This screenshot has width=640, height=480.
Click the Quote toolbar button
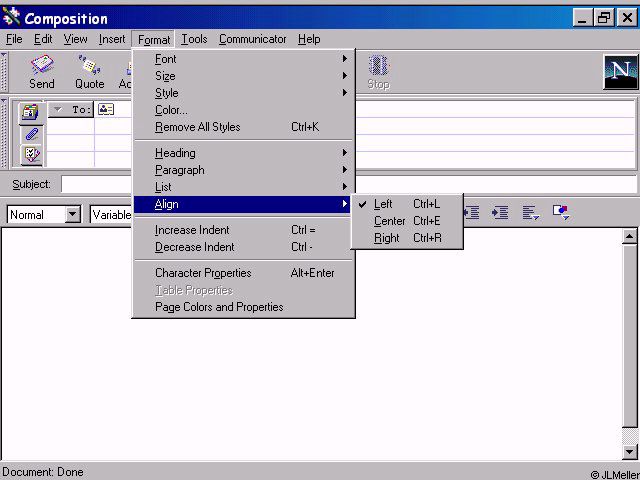click(89, 72)
